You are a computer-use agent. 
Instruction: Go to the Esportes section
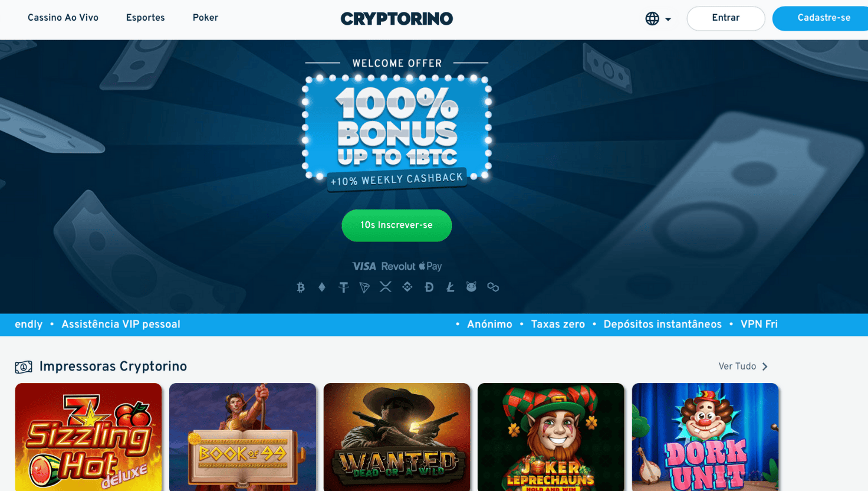coord(146,18)
